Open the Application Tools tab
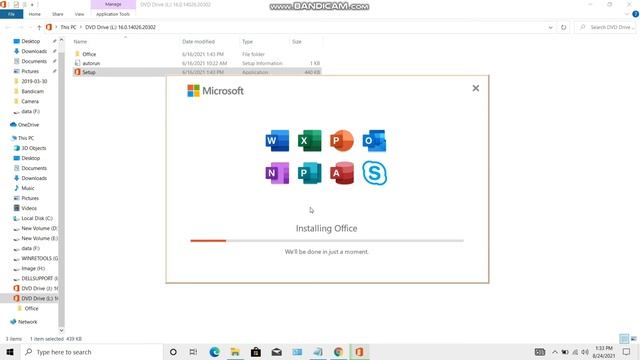Viewport: 640px width, 360px height. pos(113,14)
